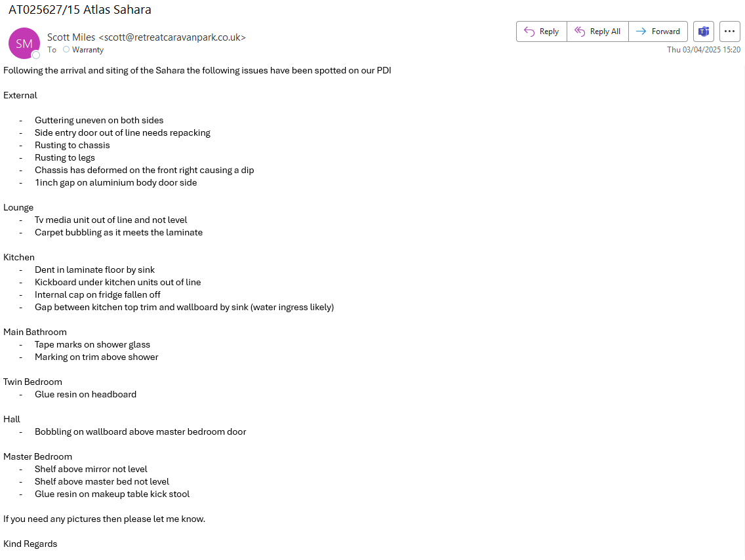Click the "Rusting to chassis" line
Image resolution: width=745 pixels, height=560 pixels.
click(72, 145)
